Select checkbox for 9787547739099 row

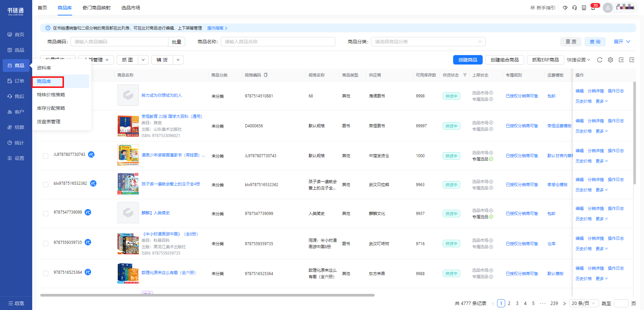(46, 214)
